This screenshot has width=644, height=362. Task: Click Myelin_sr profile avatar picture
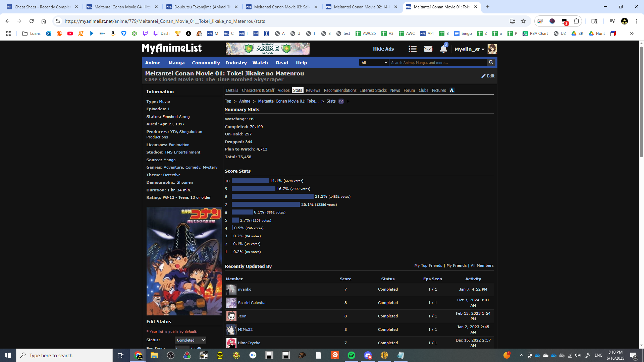click(x=492, y=49)
